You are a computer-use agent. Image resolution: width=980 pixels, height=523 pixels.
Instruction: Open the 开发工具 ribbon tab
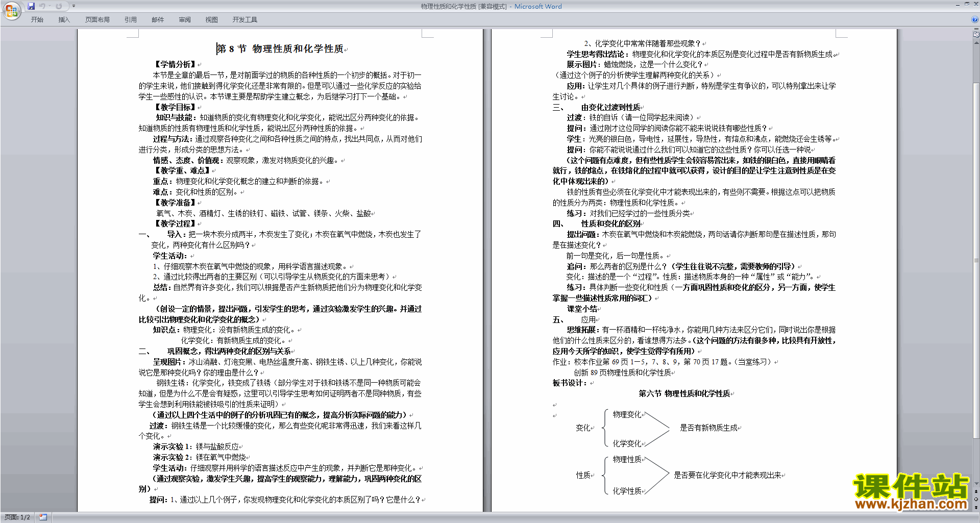coord(245,19)
